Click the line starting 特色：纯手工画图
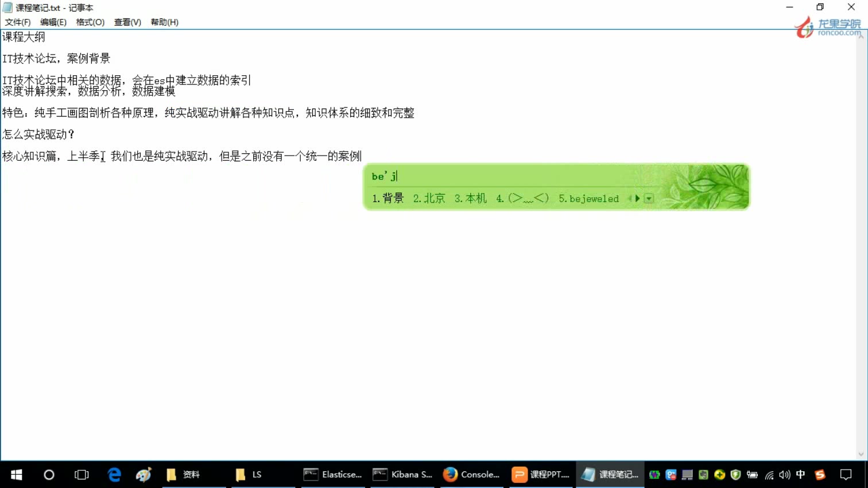The height and width of the screenshot is (488, 868). click(x=208, y=113)
